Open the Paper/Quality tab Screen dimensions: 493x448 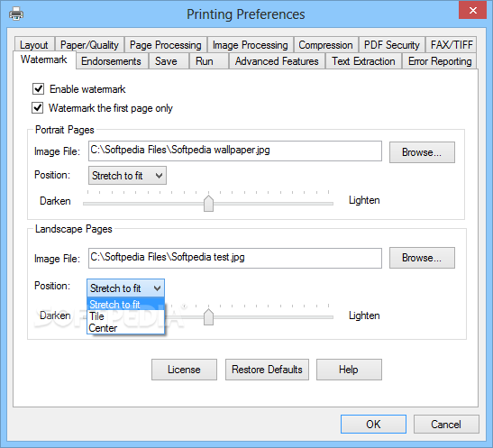tap(89, 45)
